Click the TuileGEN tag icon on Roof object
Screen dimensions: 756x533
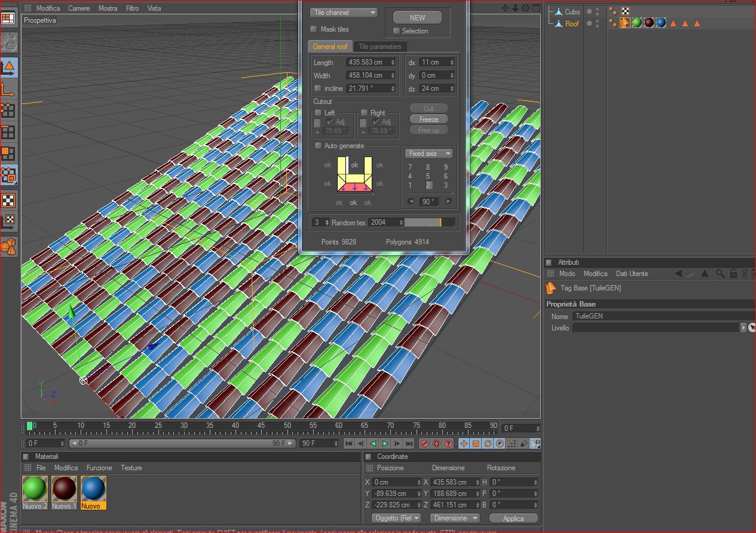pyautogui.click(x=625, y=23)
